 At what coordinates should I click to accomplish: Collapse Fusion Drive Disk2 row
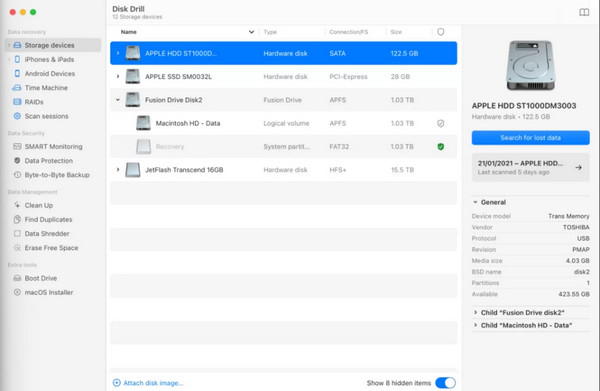(x=118, y=100)
